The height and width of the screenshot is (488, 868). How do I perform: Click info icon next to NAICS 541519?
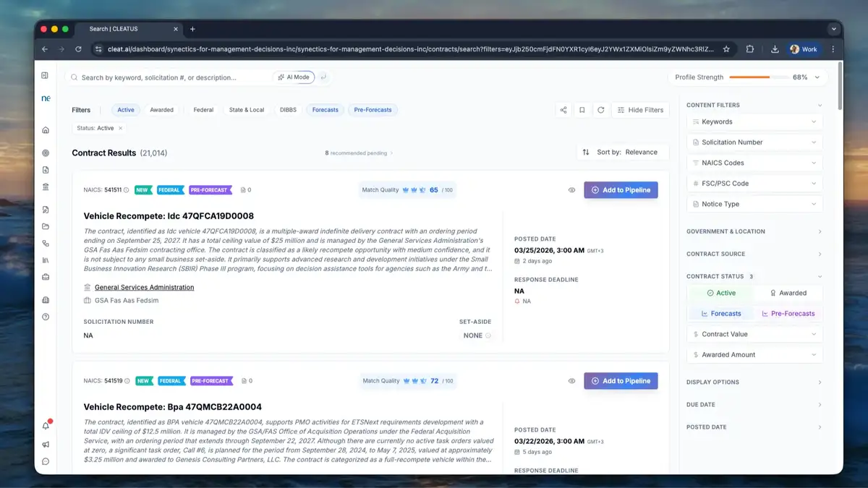tap(127, 381)
